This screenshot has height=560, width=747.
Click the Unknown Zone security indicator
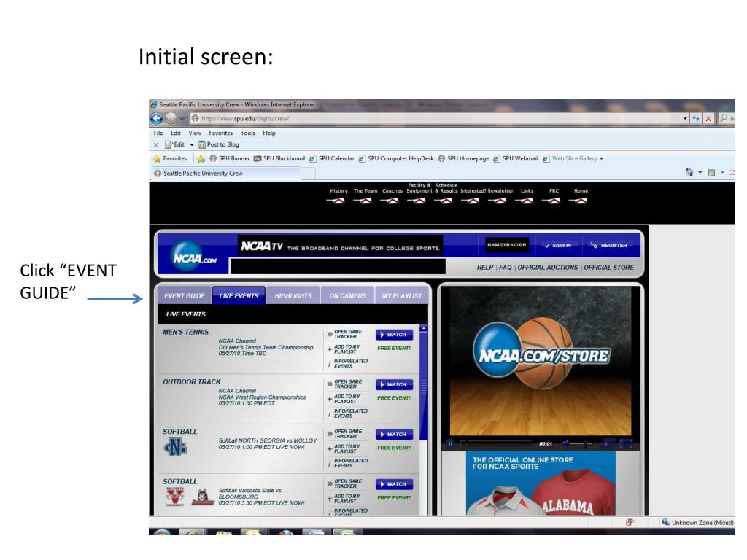click(698, 522)
